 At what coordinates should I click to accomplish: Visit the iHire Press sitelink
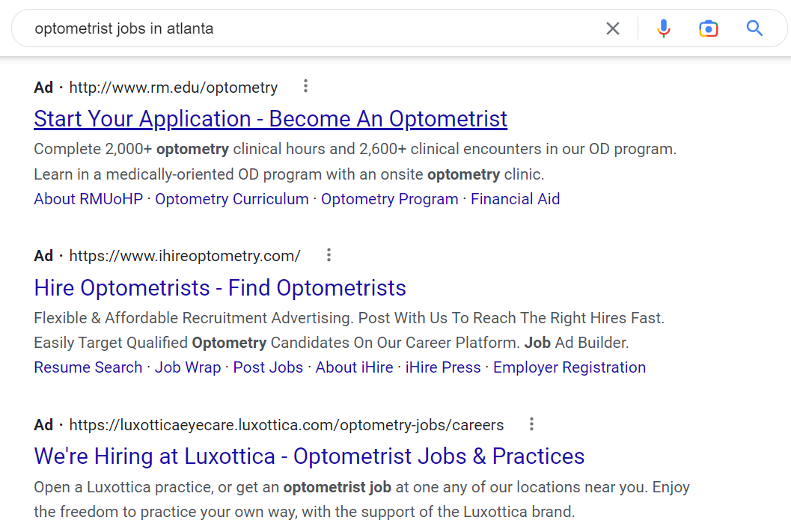tap(442, 367)
